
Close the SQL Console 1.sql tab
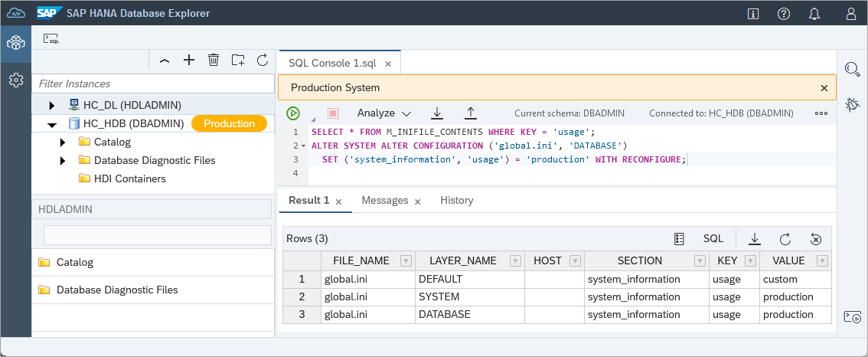coord(388,64)
